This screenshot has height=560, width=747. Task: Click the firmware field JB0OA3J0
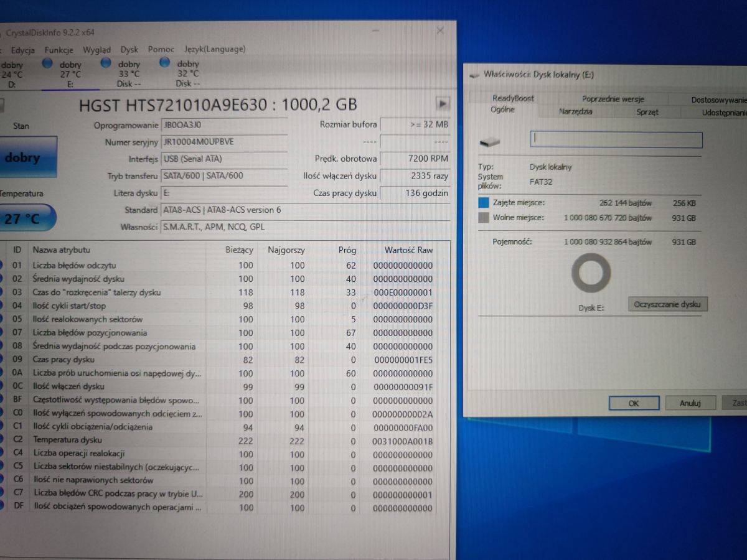pyautogui.click(x=224, y=125)
